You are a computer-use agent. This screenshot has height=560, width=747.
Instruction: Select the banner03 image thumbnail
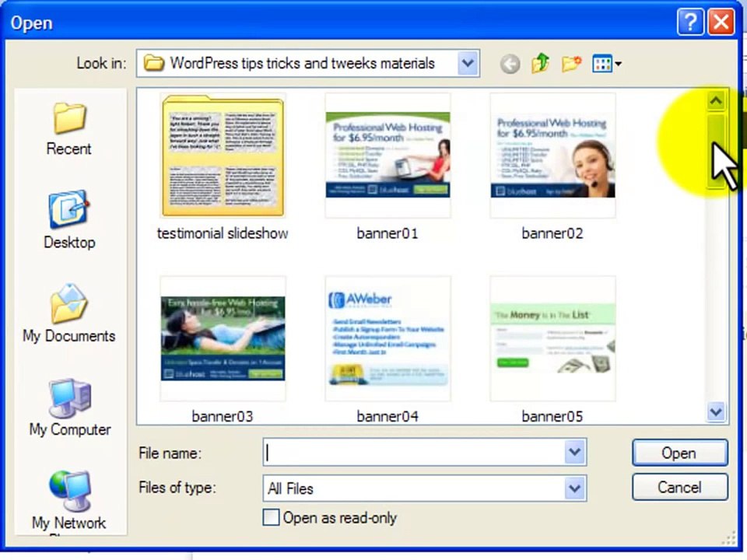pyautogui.click(x=223, y=338)
